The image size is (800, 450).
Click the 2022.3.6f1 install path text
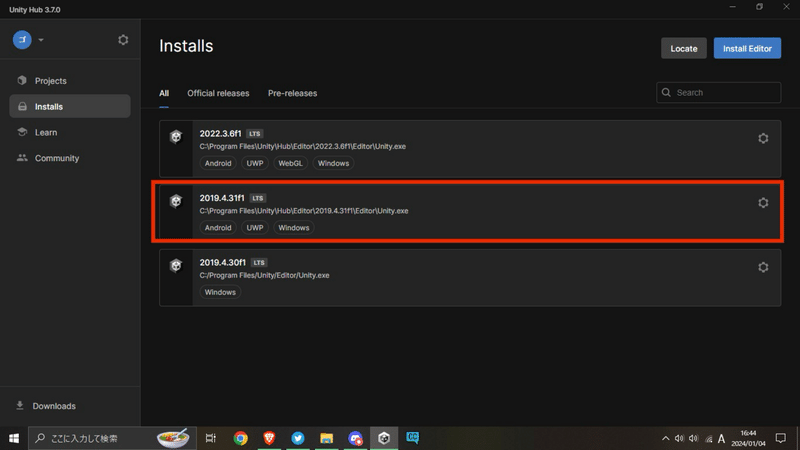pos(303,146)
